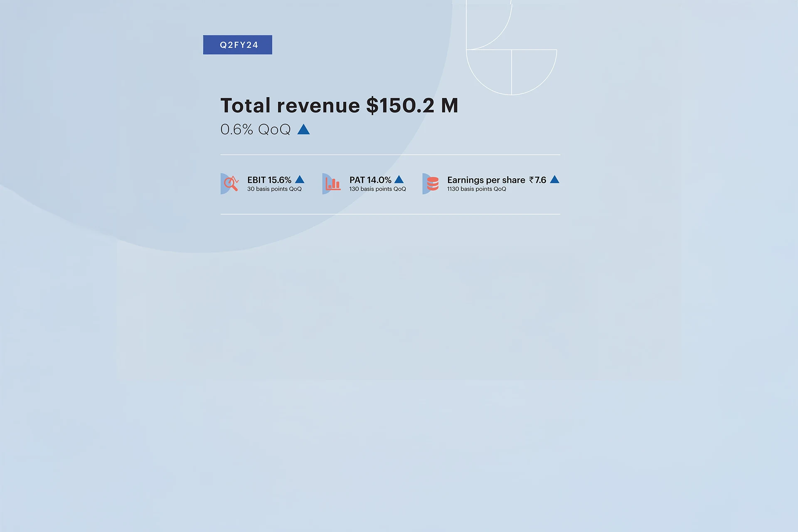The width and height of the screenshot is (798, 532).
Task: Select the '0.6% QoQ' text
Action: (x=256, y=130)
